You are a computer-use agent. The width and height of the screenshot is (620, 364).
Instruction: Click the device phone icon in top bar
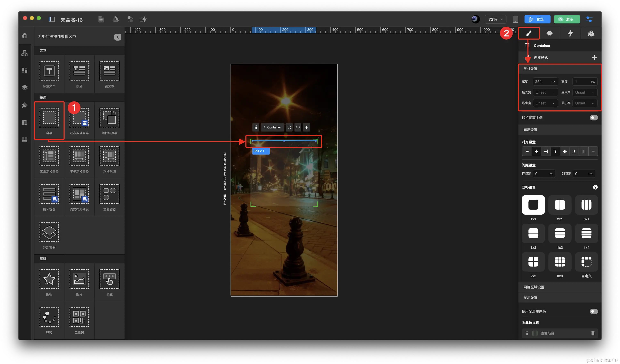pos(515,19)
